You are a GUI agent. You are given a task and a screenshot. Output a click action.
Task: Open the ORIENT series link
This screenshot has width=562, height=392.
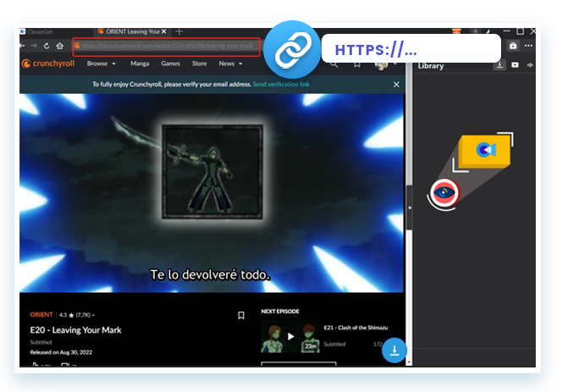pyautogui.click(x=41, y=315)
